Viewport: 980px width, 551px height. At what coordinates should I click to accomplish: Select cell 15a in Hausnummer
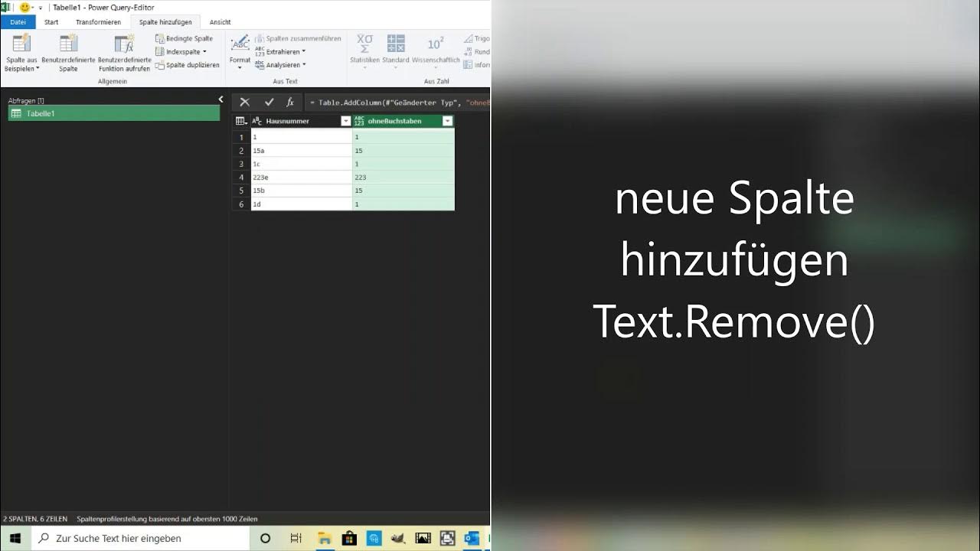tap(302, 151)
